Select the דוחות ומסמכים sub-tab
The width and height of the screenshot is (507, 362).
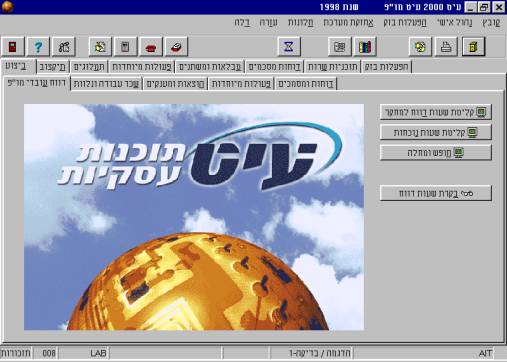tap(306, 84)
